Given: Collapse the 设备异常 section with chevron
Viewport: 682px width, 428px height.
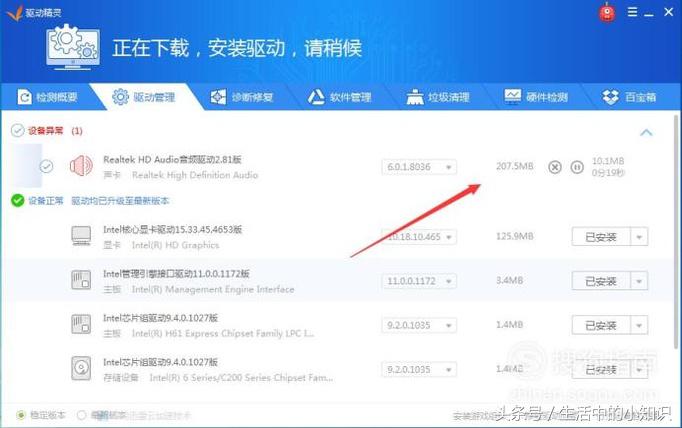Looking at the screenshot, I should [x=646, y=132].
